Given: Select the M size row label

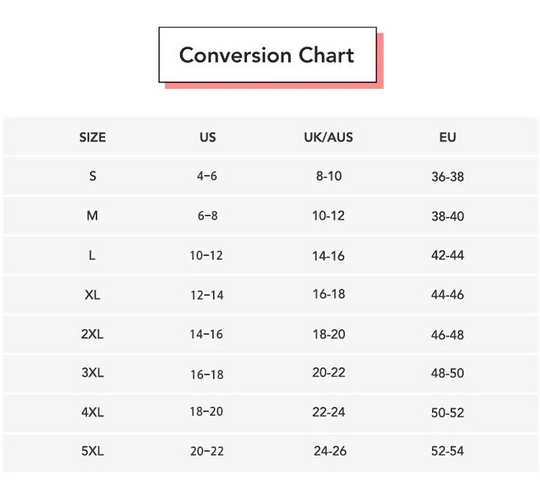Looking at the screenshot, I should click(x=92, y=216).
